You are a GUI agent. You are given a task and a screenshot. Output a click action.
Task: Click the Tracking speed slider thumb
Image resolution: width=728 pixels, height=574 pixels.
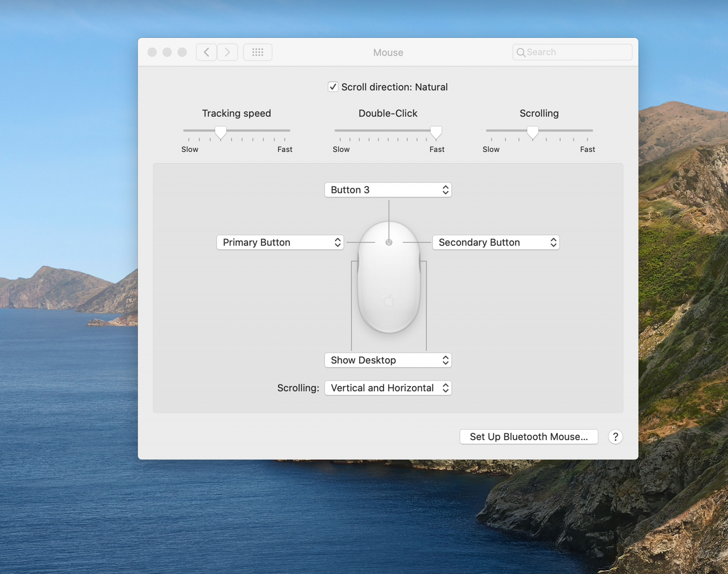click(221, 132)
